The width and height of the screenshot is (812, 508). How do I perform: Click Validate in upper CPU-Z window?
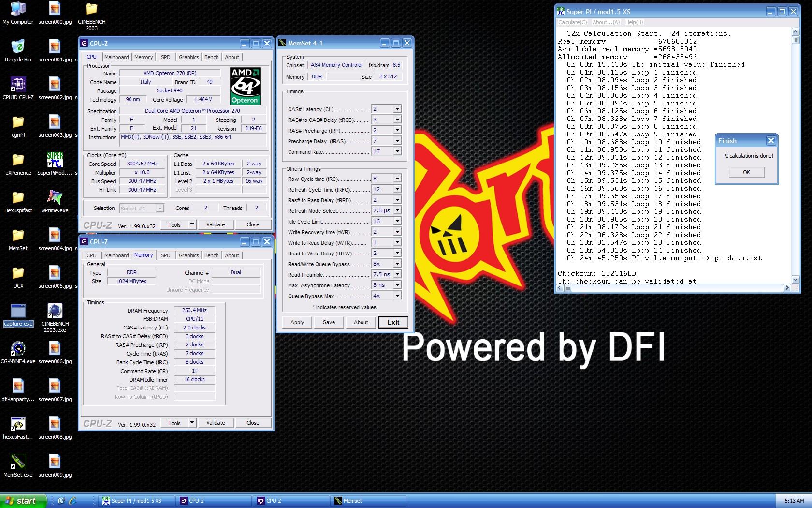[216, 224]
